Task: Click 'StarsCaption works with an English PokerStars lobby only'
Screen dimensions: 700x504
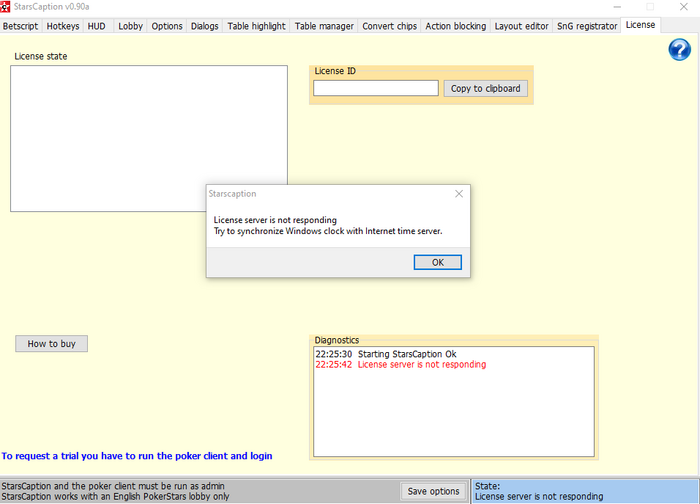Action: point(115,496)
